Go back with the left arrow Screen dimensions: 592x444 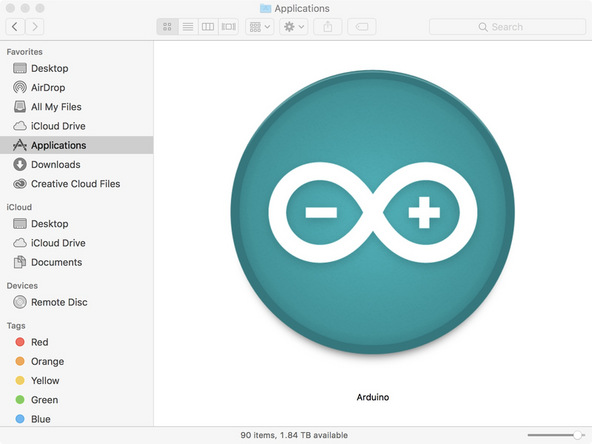[15, 27]
